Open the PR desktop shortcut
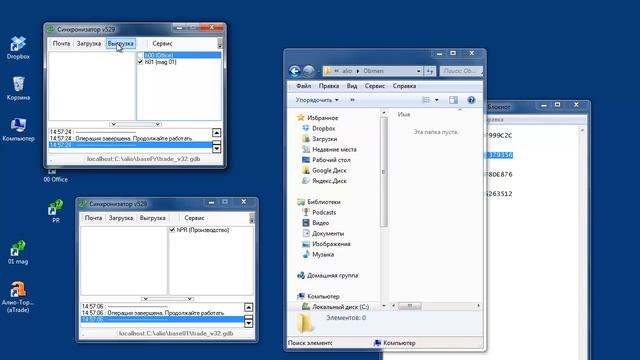Viewport: 640px width, 360px height. [x=56, y=211]
